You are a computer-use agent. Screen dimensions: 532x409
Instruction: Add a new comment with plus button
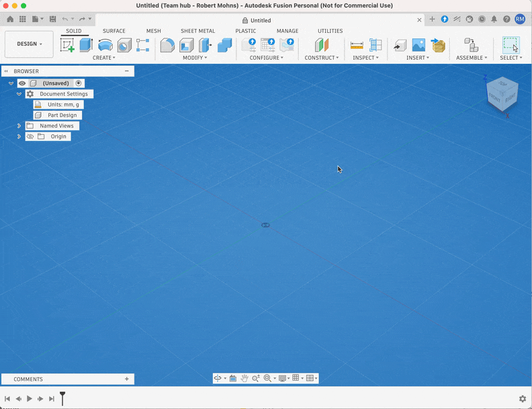(x=127, y=379)
